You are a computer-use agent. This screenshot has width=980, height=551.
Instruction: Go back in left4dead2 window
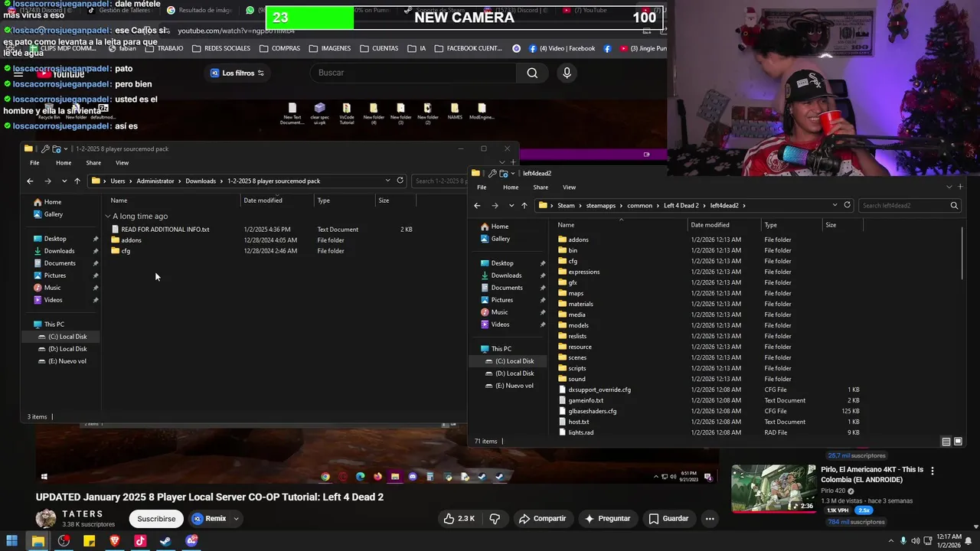[477, 206]
